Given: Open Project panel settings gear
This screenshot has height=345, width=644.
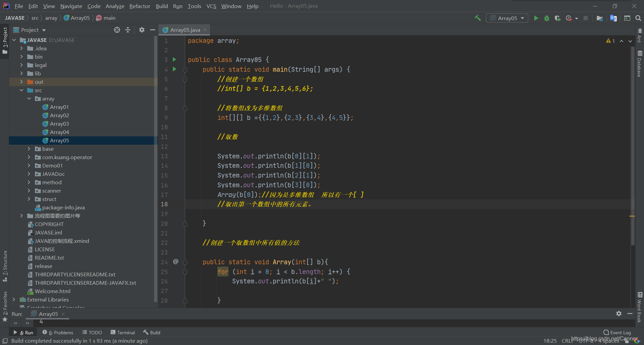Looking at the screenshot, I should [x=142, y=30].
